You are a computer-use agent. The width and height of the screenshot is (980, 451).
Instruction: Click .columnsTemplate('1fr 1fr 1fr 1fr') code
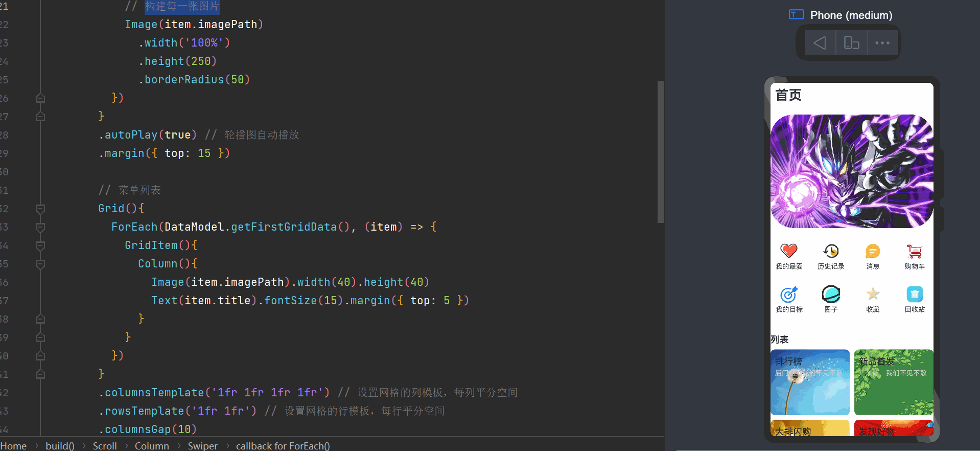[x=214, y=393]
